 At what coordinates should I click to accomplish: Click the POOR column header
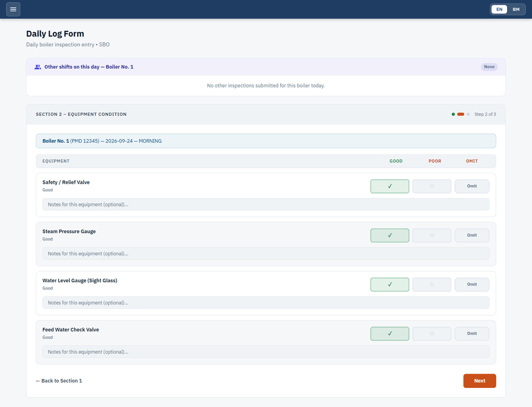[x=435, y=161]
